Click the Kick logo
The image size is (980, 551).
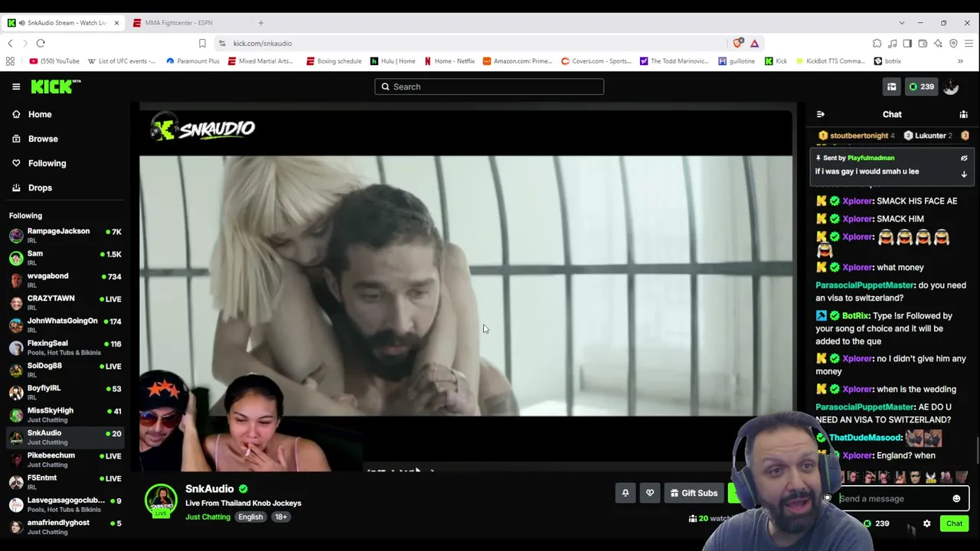pyautogui.click(x=55, y=86)
